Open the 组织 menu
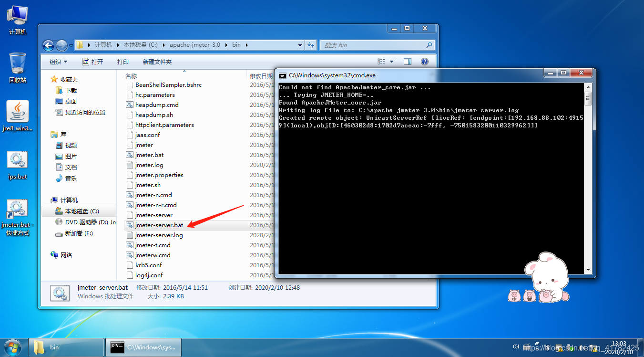 click(59, 62)
